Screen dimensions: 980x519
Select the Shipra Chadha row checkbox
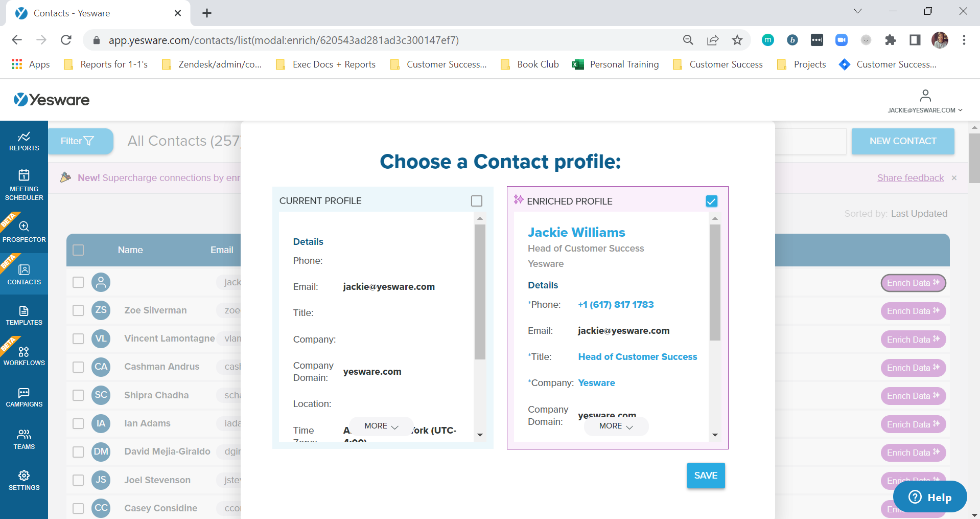78,395
